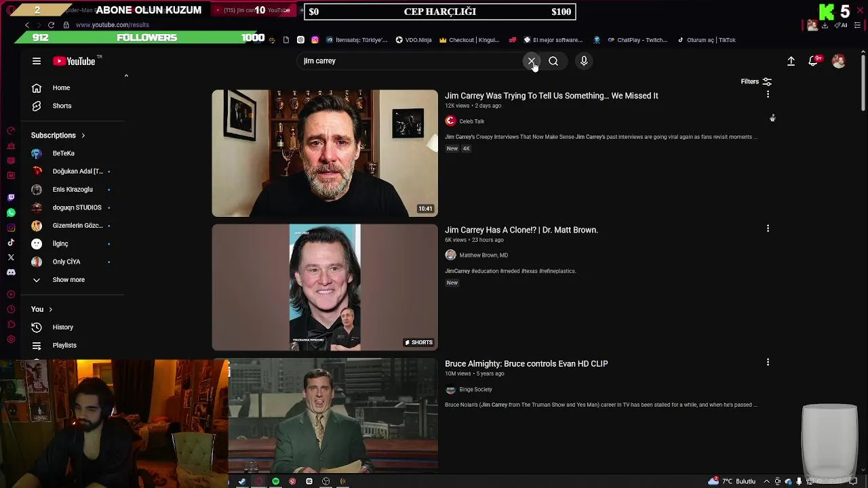Image resolution: width=868 pixels, height=488 pixels.
Task: Open the account avatar menu
Action: coord(839,61)
